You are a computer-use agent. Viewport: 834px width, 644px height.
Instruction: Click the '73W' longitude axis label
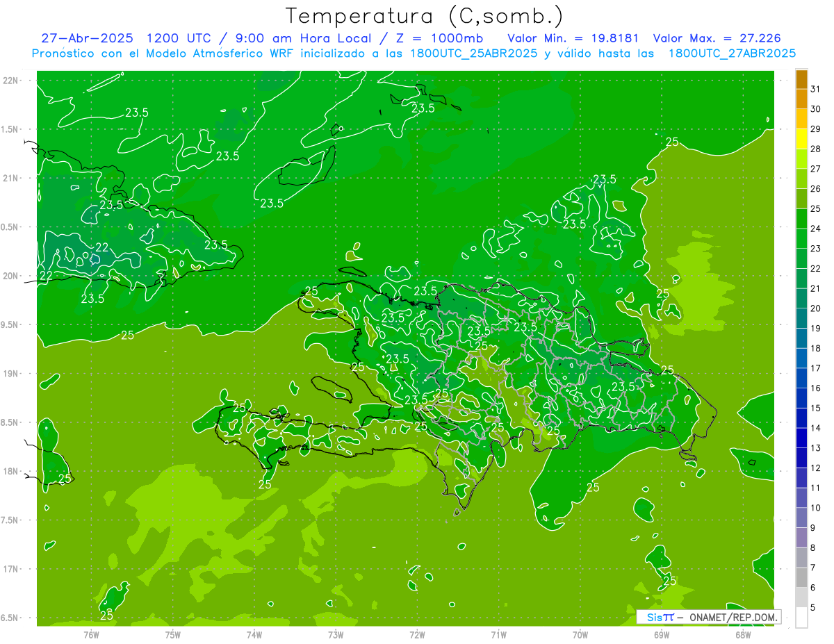(336, 634)
